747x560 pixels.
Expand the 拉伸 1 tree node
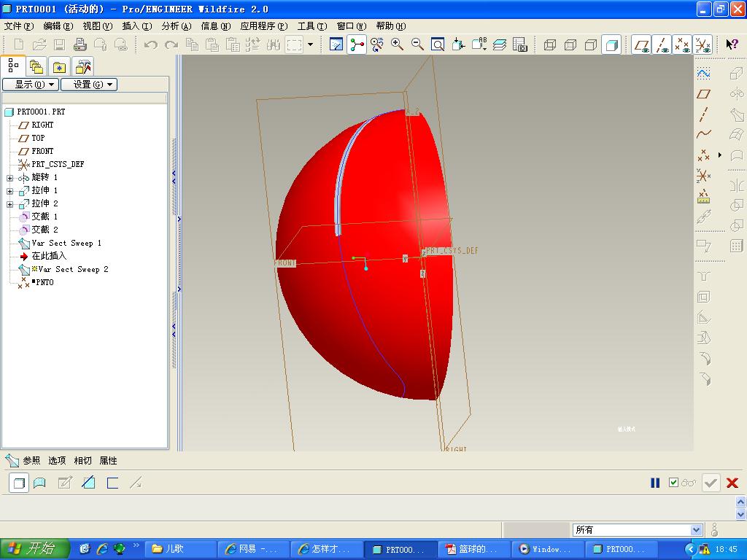pyautogui.click(x=9, y=191)
